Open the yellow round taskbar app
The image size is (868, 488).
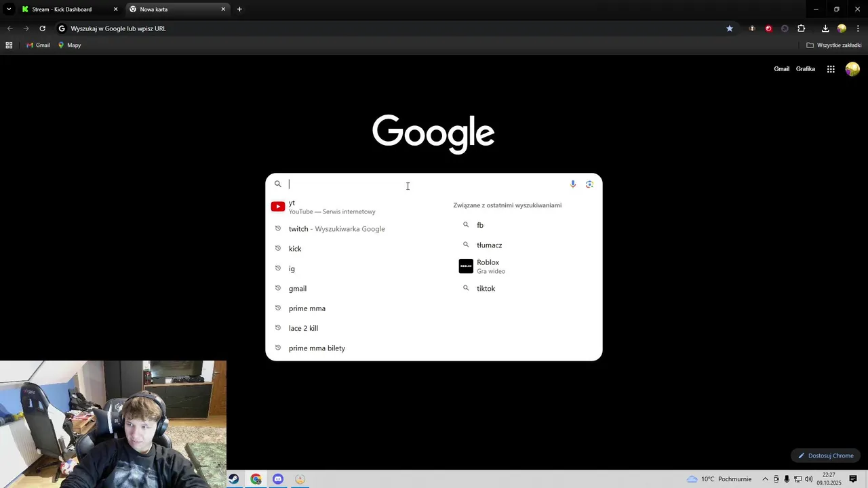pyautogui.click(x=300, y=479)
